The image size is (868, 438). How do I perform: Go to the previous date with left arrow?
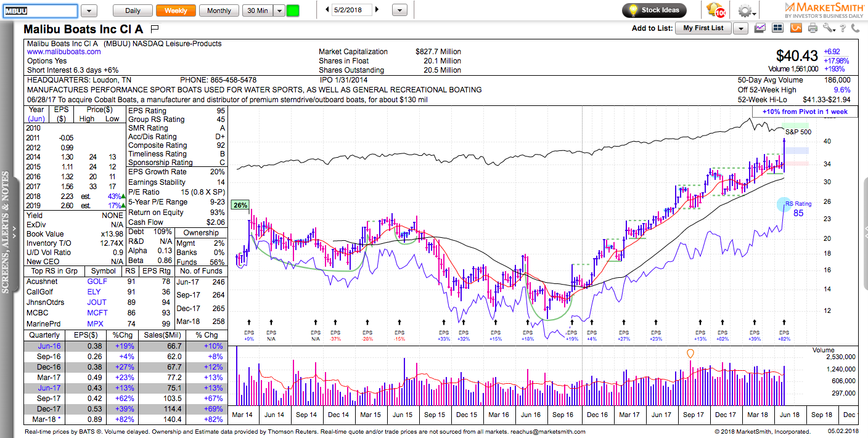point(327,10)
